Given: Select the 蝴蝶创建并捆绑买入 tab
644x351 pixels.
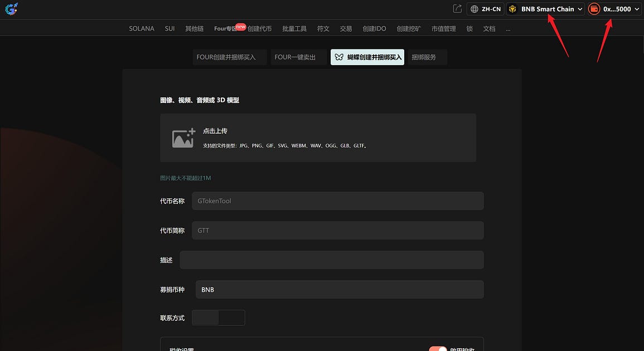Looking at the screenshot, I should pos(367,57).
